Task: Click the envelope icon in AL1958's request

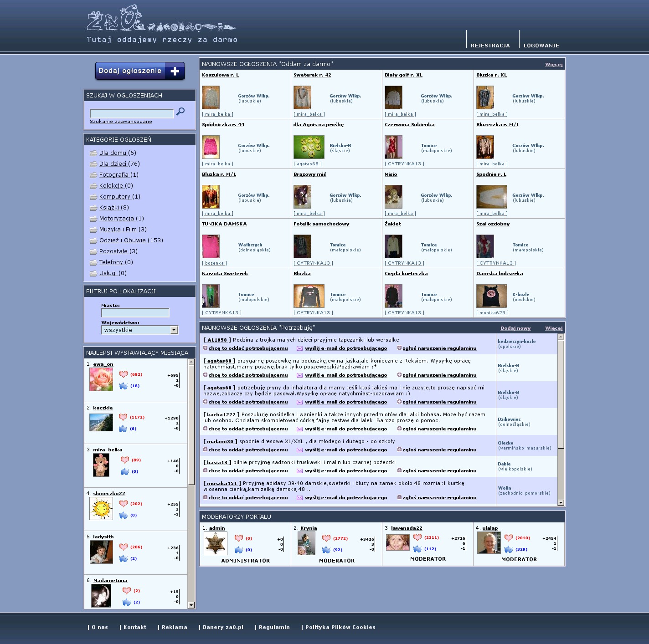Action: pyautogui.click(x=299, y=348)
